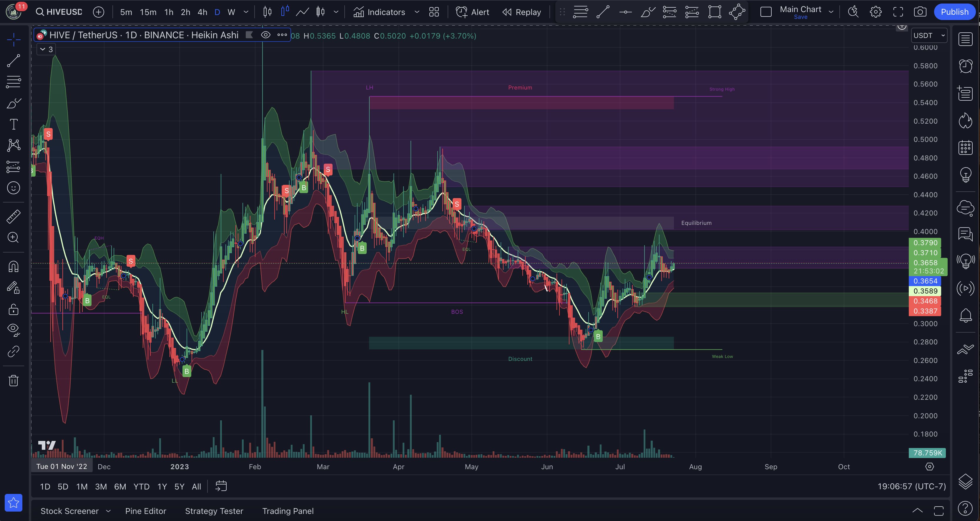Switch to the 4h timeframe

pyautogui.click(x=202, y=12)
